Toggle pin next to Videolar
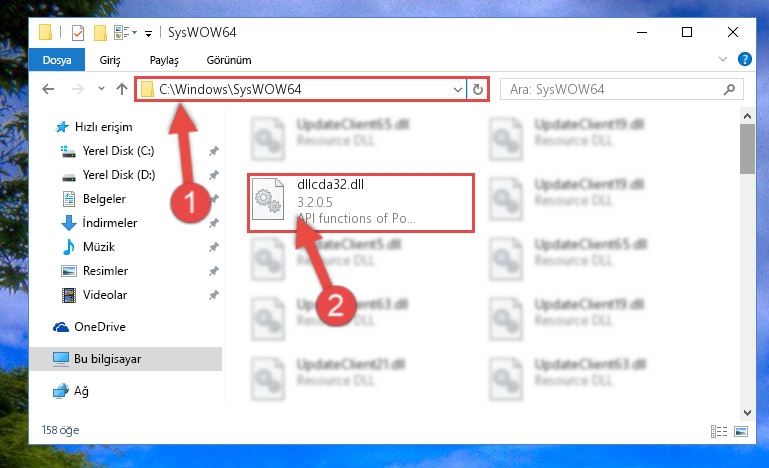This screenshot has height=468, width=769. [x=213, y=295]
